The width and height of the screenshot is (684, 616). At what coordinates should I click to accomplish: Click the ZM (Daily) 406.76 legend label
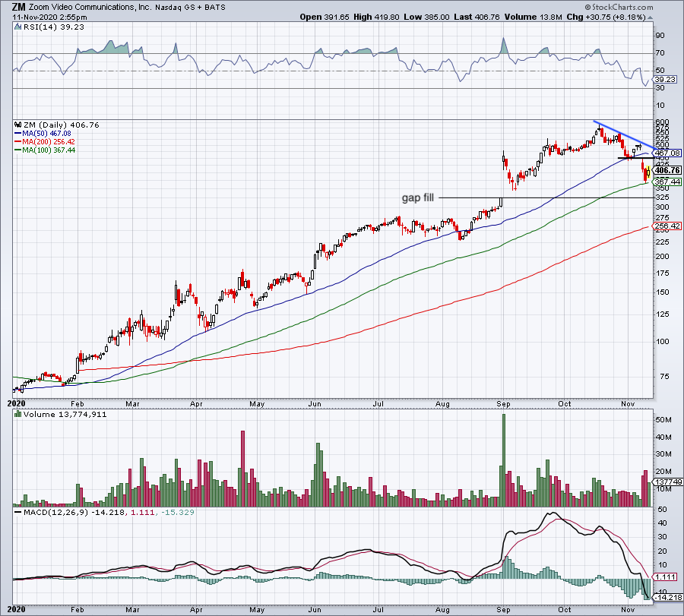61,125
